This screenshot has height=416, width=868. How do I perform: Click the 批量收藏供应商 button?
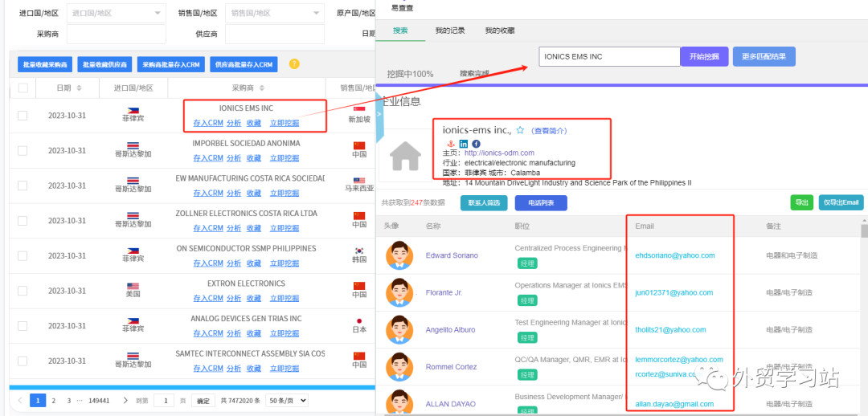click(105, 65)
